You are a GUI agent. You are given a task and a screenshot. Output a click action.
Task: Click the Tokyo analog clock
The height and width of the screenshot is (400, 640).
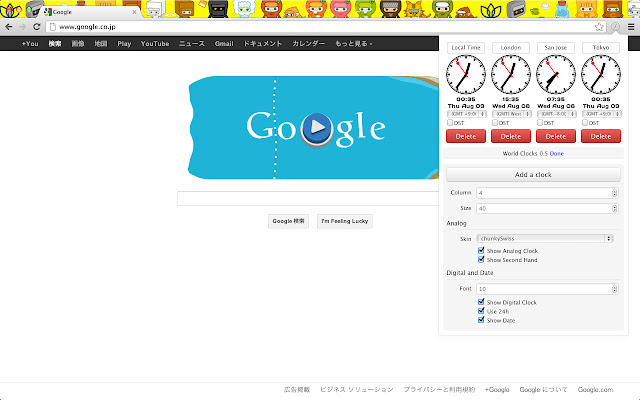click(601, 75)
